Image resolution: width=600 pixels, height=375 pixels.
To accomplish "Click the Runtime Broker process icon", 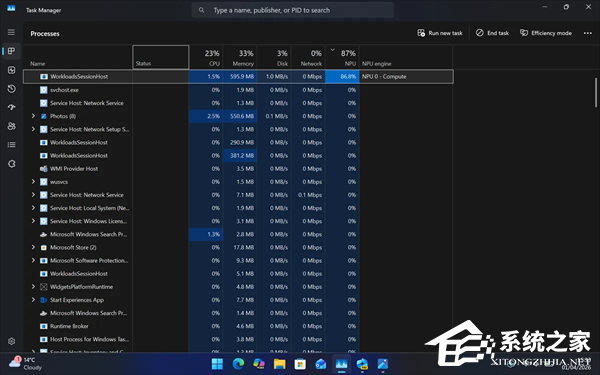I will point(44,326).
